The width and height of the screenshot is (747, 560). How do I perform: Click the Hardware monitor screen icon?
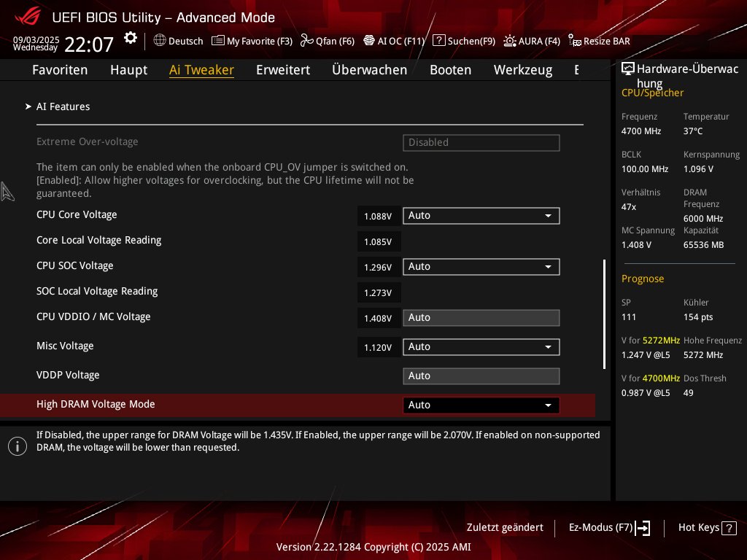pos(628,69)
